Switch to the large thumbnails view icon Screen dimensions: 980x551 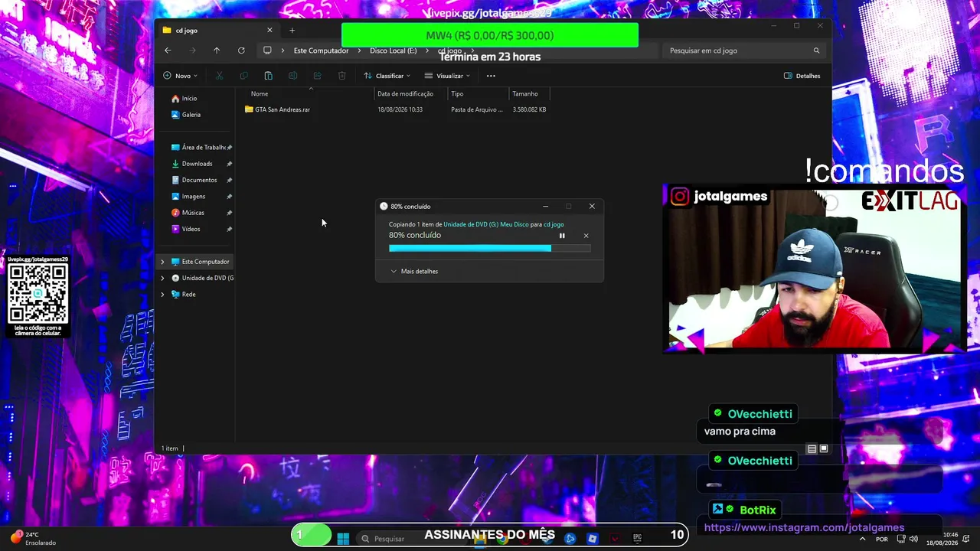824,449
